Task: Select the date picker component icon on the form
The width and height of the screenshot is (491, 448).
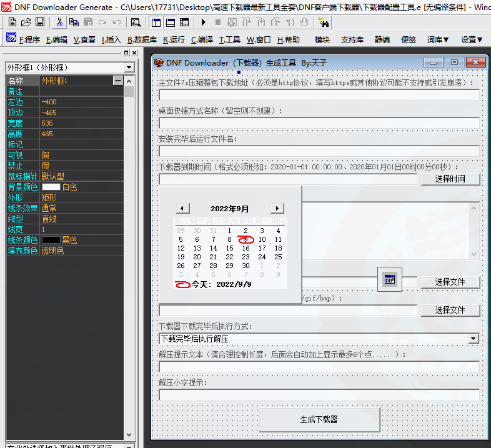Action: click(x=390, y=279)
